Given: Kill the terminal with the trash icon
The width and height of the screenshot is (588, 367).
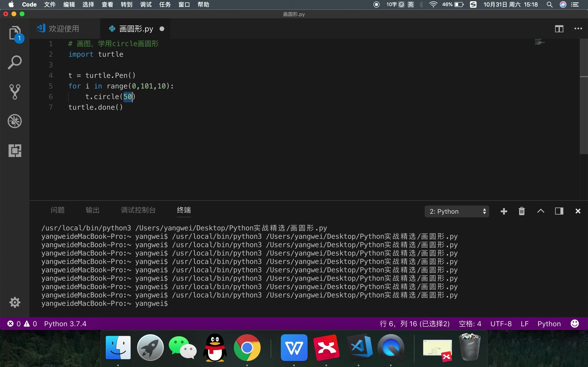Looking at the screenshot, I should (x=522, y=211).
